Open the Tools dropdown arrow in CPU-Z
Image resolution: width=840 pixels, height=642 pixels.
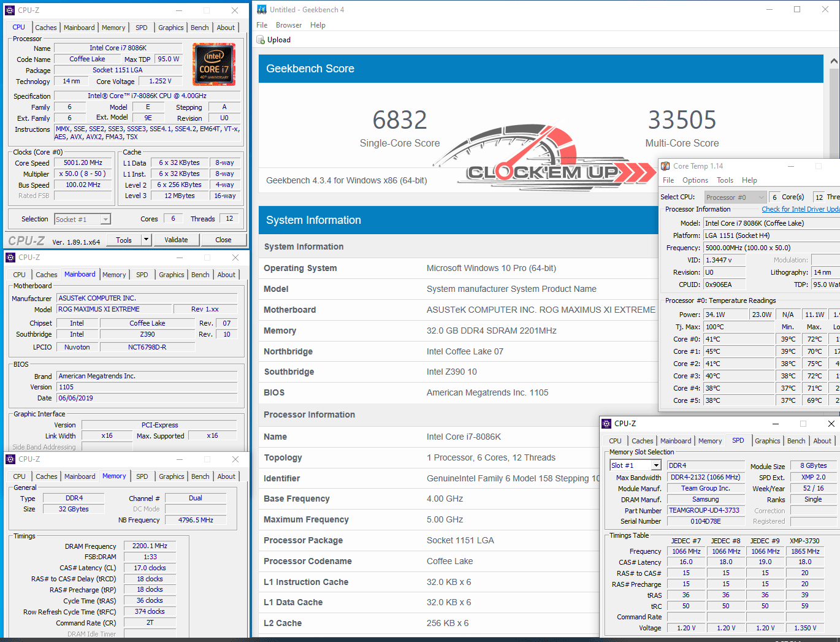146,240
